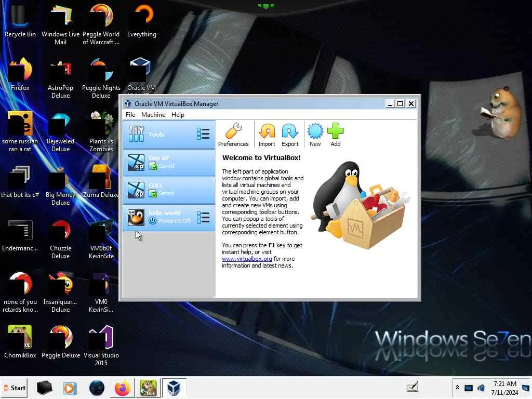Follow the www.virtualbox.org link

point(247,259)
